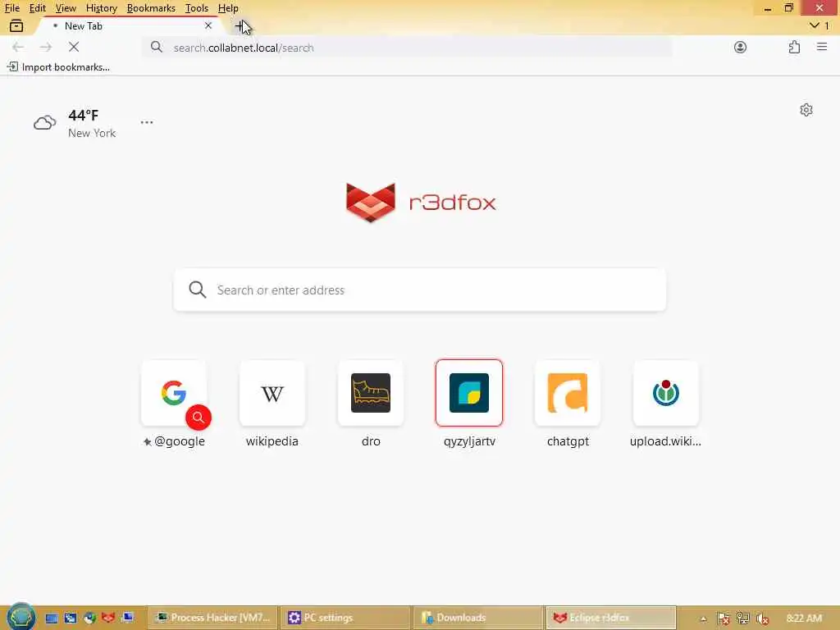Open Action Center flag tray icon

click(723, 619)
